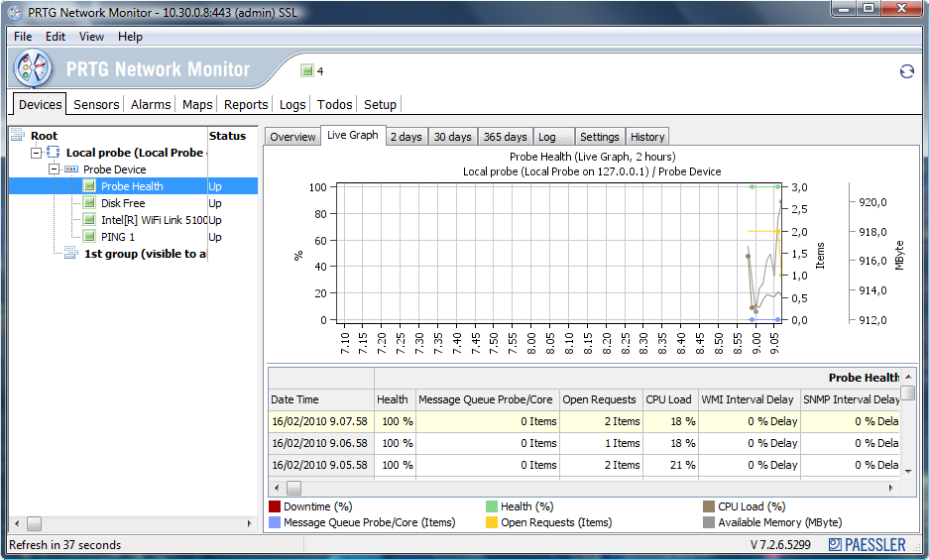This screenshot has width=929, height=560.
Task: Click the CPU Load column header
Action: point(670,399)
